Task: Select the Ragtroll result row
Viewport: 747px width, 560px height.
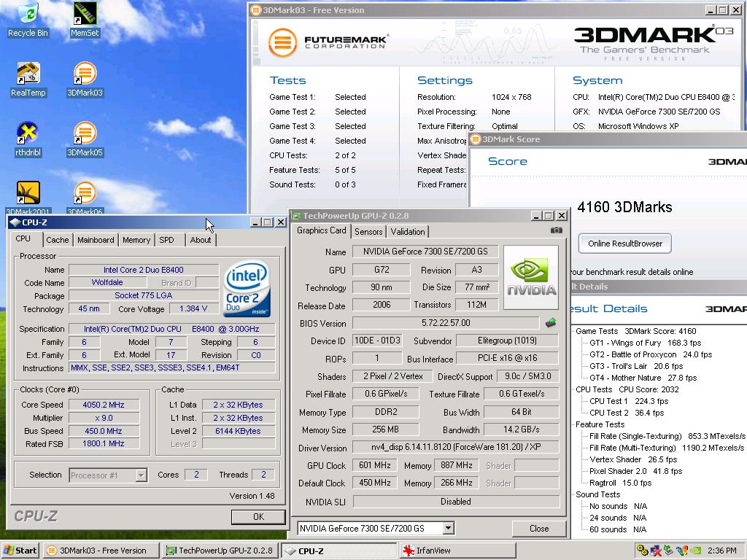Action: click(620, 483)
